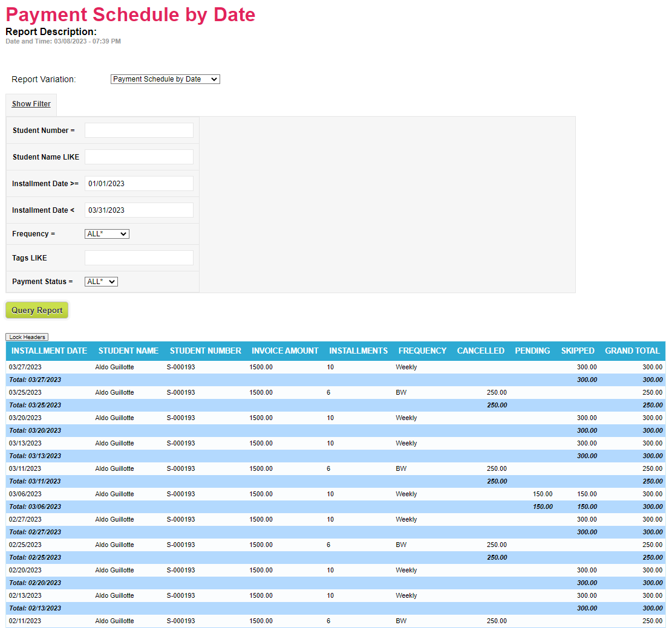Viewport: 672px width, 628px height.
Task: Sort by Student Number column header
Action: point(205,351)
